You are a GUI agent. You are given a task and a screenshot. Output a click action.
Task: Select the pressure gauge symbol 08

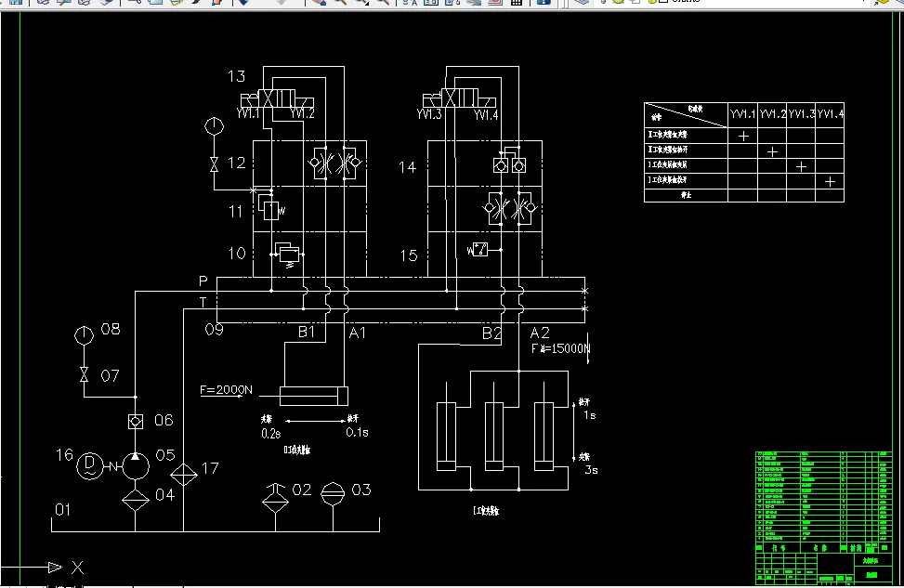[84, 335]
